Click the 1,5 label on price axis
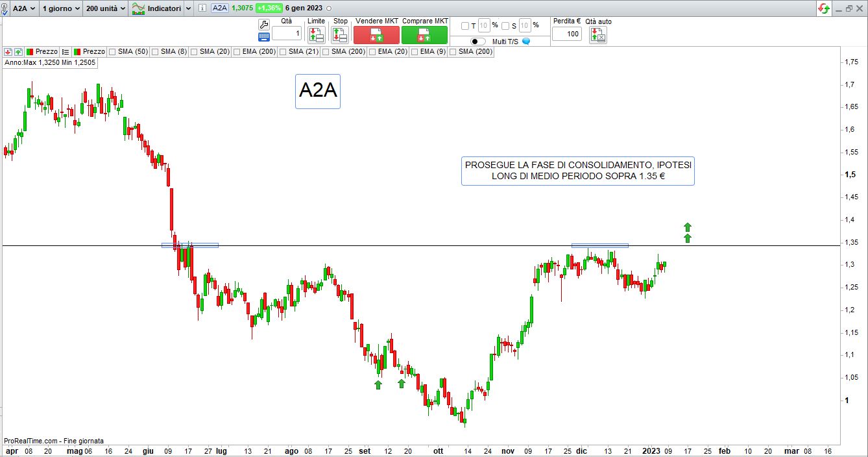Viewport: 868px width, 457px height. [849, 175]
